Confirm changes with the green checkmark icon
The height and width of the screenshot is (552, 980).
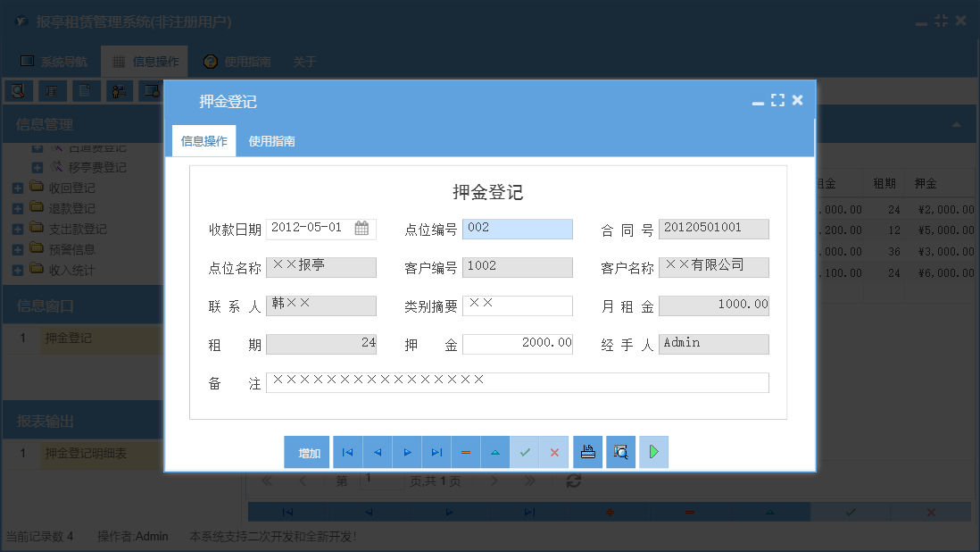(525, 452)
